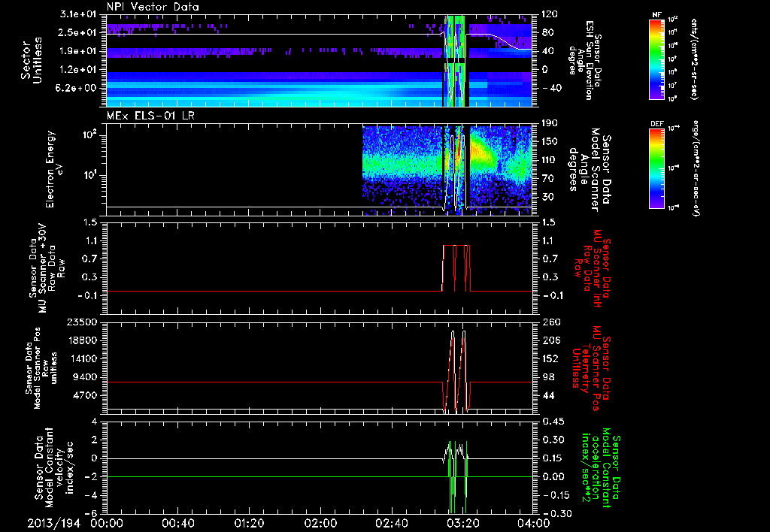This screenshot has height=532, width=770.
Task: Click the 02:40 time axis label
Action: (x=393, y=523)
